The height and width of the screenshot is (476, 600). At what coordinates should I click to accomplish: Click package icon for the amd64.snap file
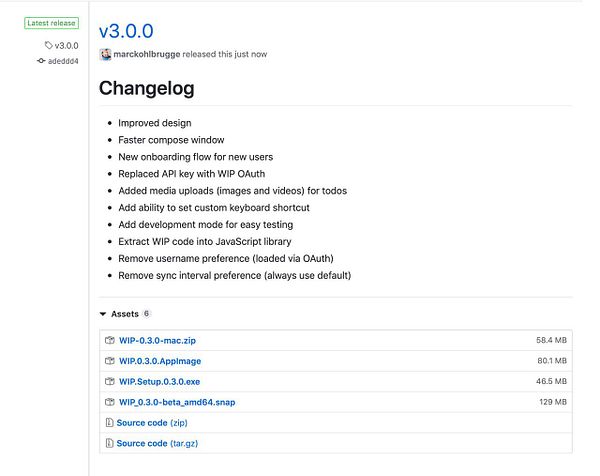pyautogui.click(x=110, y=402)
